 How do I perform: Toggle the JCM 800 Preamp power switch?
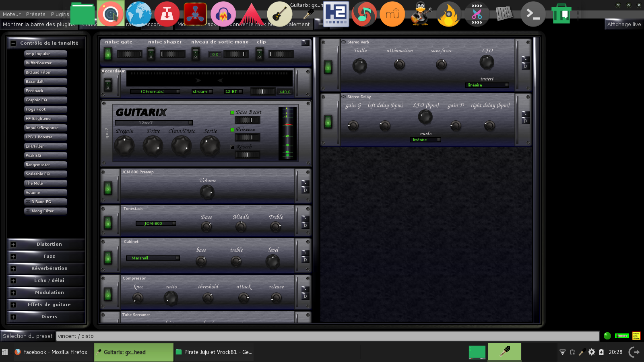108,188
